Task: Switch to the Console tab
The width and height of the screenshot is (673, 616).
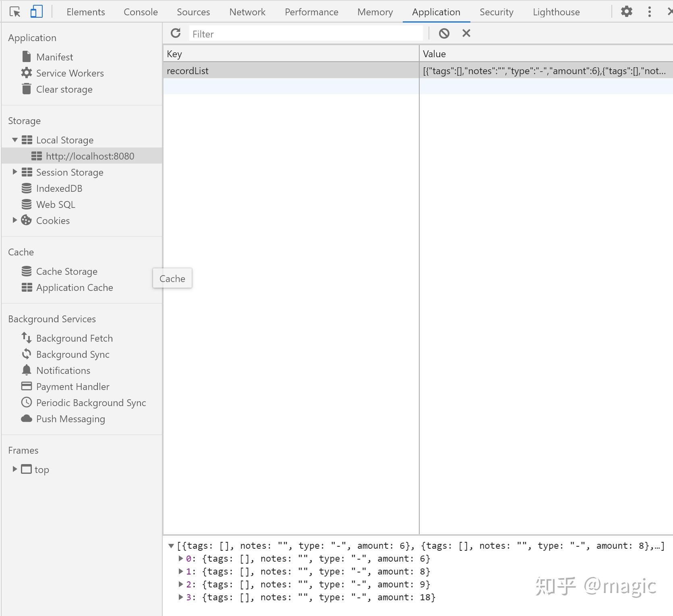Action: tap(141, 12)
